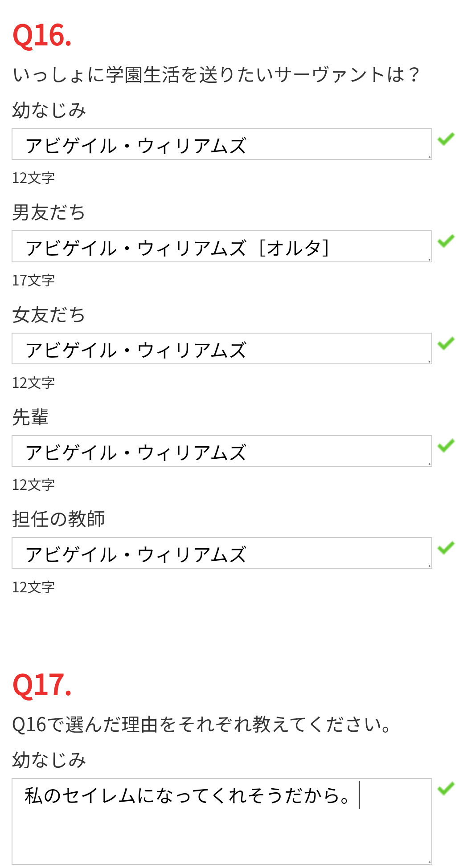Viewport: 475px width, 868px height.
Task: Click the 17文字 character count text
Action: pos(33,280)
